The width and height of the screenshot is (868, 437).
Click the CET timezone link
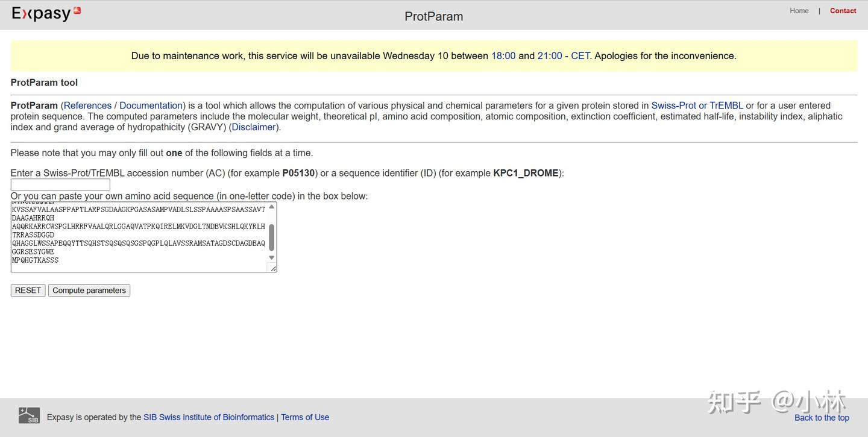click(x=580, y=56)
